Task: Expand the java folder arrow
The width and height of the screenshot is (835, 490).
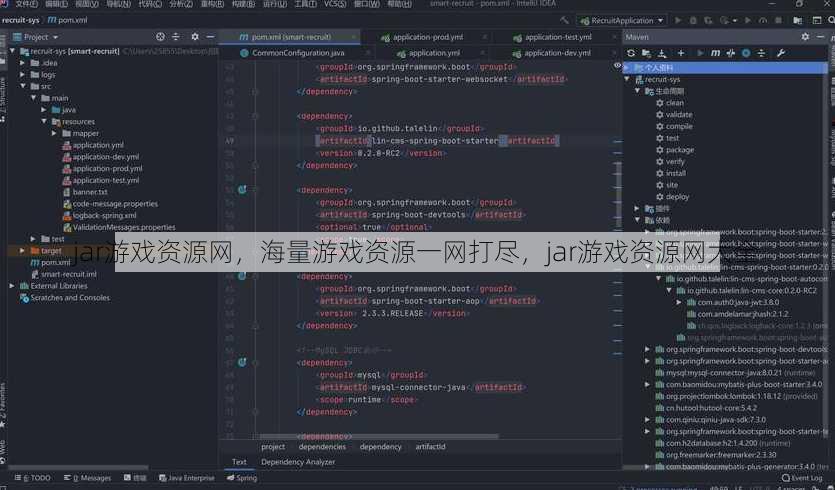Action: tap(44, 110)
